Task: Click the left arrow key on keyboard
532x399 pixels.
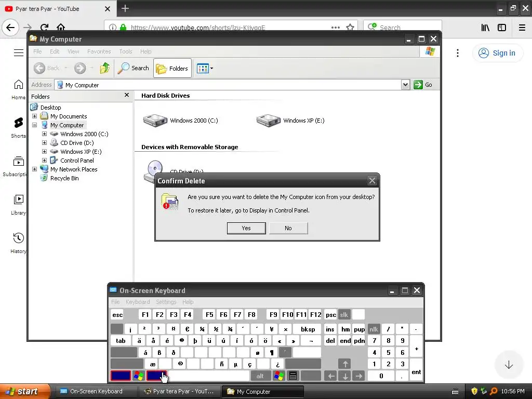Action: (x=331, y=376)
